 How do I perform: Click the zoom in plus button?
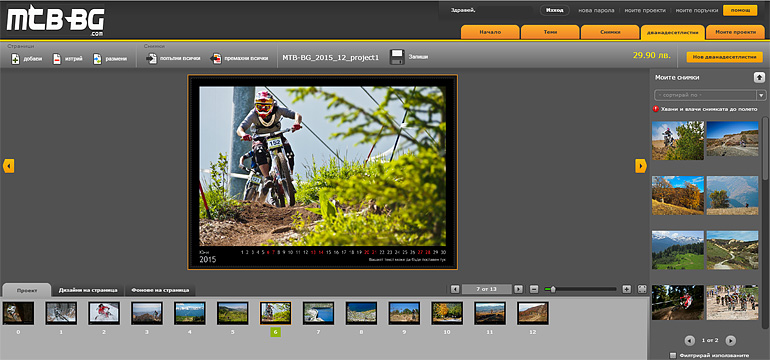626,289
